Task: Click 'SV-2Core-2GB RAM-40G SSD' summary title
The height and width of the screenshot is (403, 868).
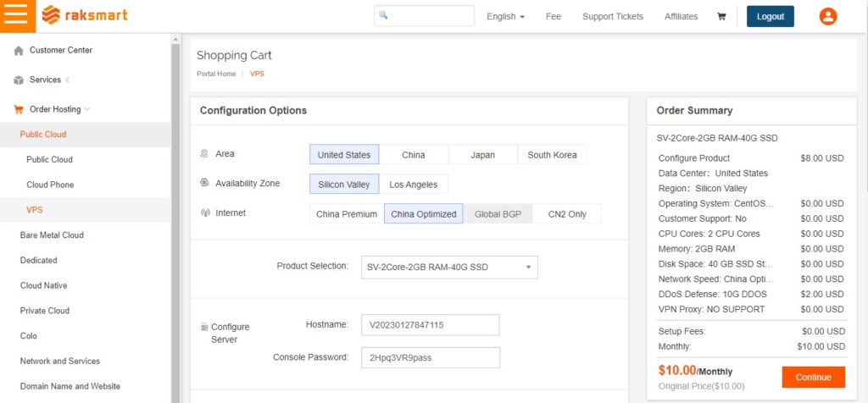Action: pos(717,138)
